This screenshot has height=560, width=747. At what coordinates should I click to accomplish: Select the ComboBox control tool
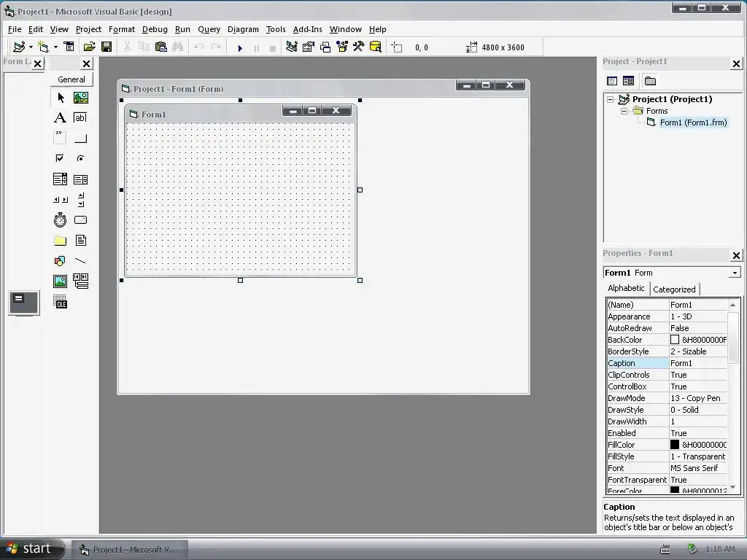[x=60, y=179]
